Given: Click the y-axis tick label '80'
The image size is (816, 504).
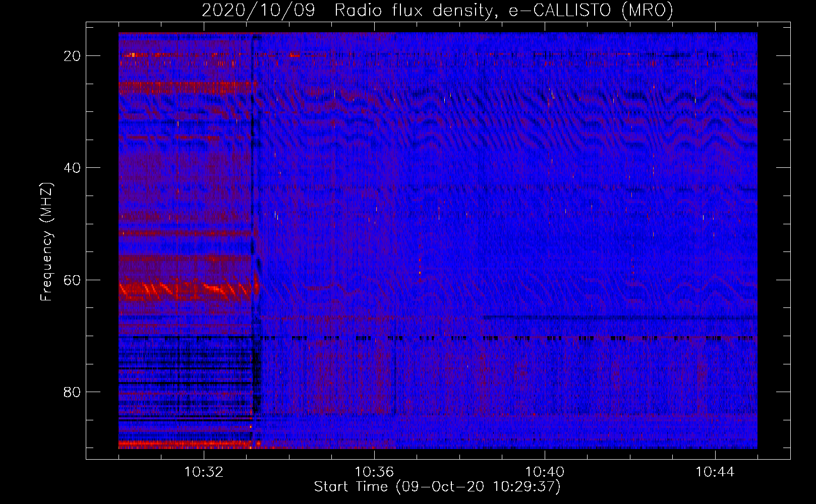Looking at the screenshot, I should point(73,392).
